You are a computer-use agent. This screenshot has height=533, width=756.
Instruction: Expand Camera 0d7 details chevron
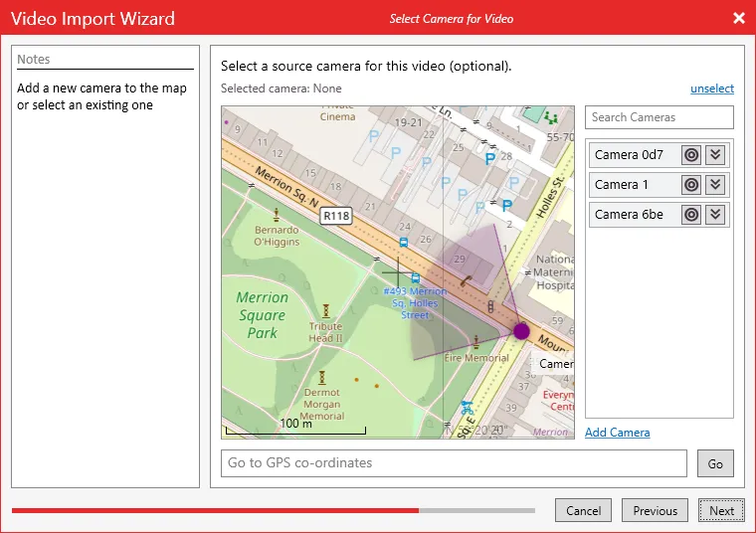(x=715, y=155)
